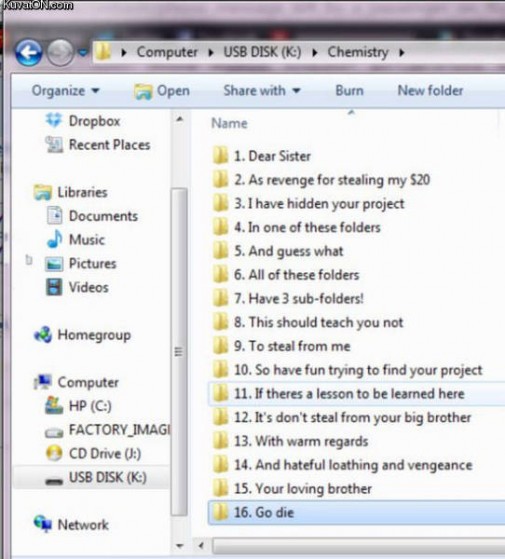505x559 pixels.
Task: Open the recent pages dropdown arrow
Action: (83, 53)
